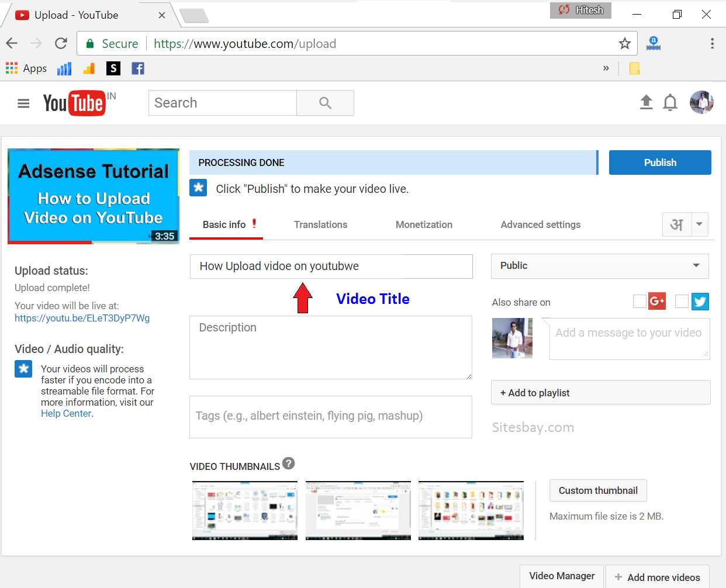Open the black S bookmark
This screenshot has width=726, height=588.
[113, 68]
